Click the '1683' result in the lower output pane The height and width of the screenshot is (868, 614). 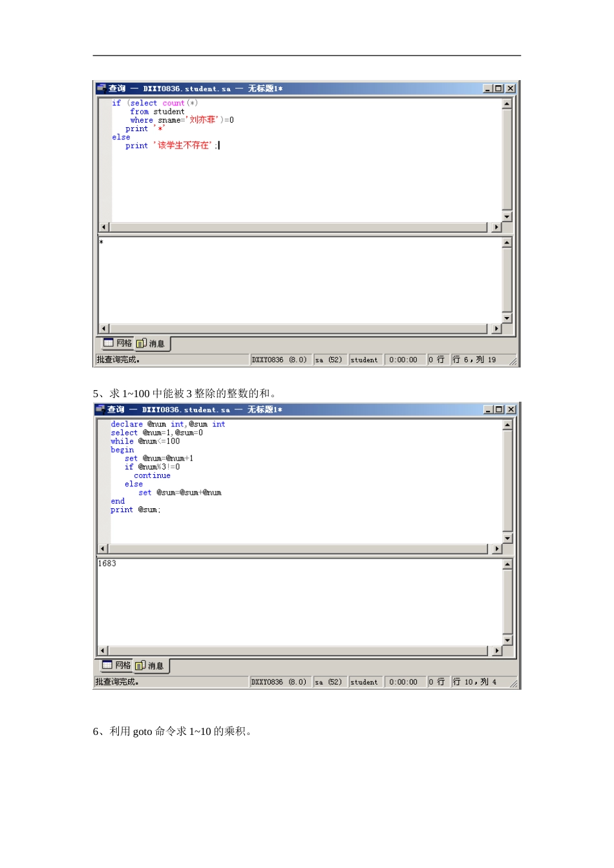coord(107,564)
